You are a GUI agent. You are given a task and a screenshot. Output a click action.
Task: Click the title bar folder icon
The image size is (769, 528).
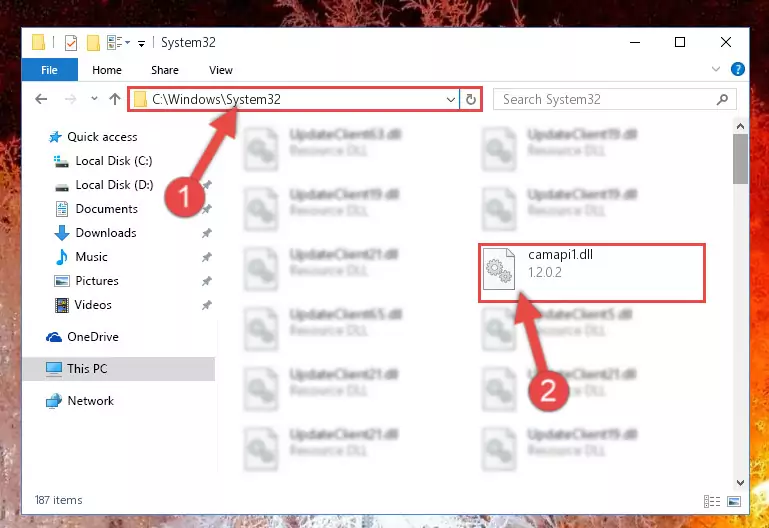pos(38,42)
